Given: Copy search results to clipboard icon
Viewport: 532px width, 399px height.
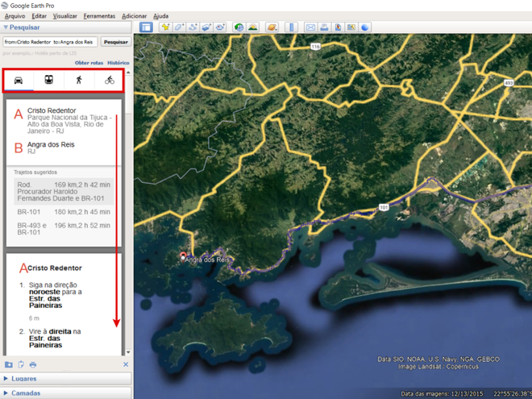Looking at the screenshot, I should click(x=21, y=364).
